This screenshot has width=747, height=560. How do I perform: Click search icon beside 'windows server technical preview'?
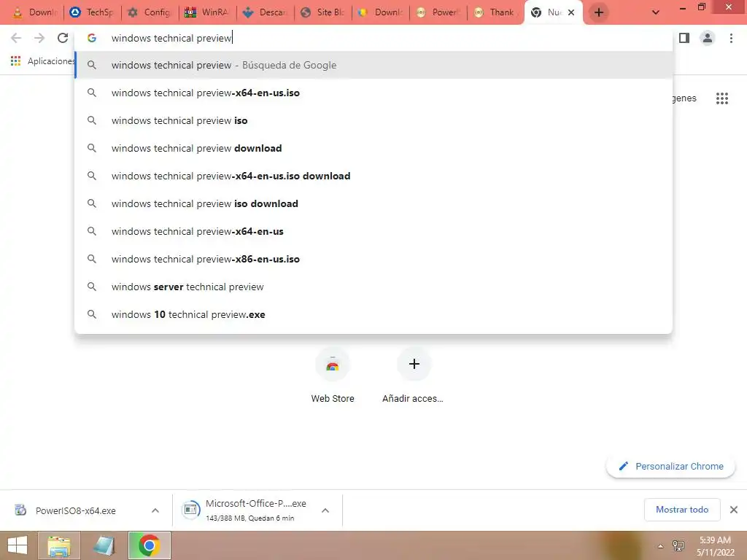92,287
